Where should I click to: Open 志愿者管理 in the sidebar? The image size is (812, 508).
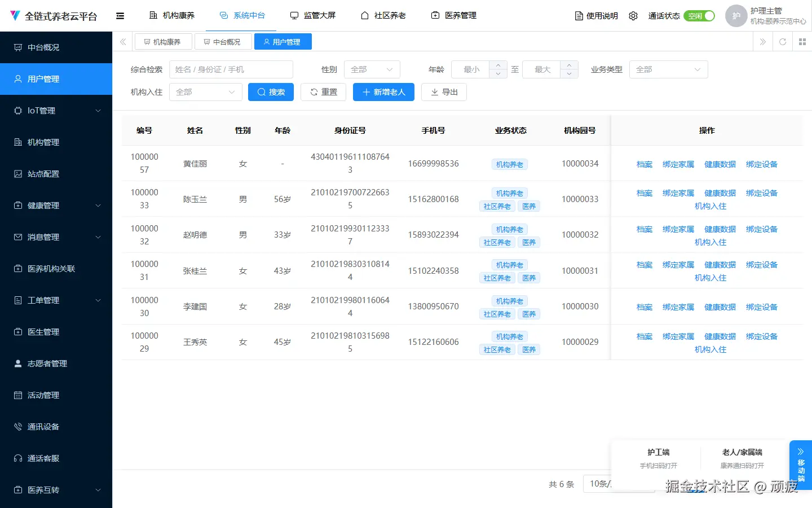56,364
